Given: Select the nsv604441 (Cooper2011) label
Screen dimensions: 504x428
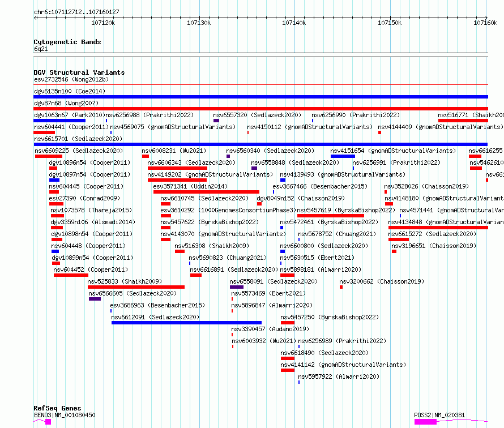Looking at the screenshot, I should pos(71,127).
